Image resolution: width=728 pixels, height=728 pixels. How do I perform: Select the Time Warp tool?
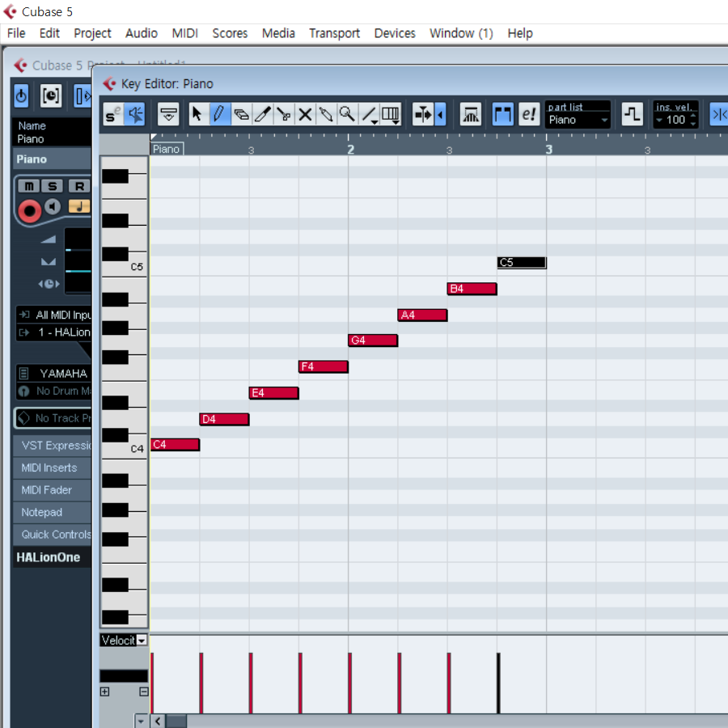pyautogui.click(x=391, y=114)
